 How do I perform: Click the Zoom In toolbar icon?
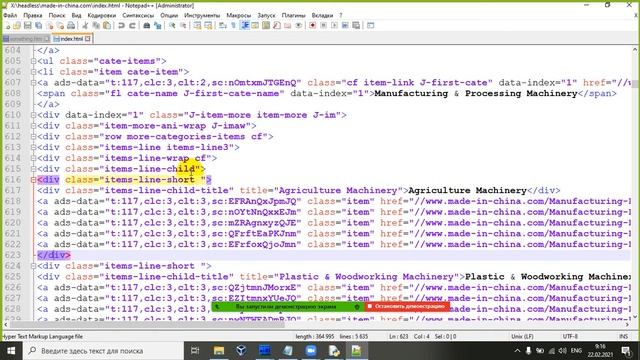(173, 25)
